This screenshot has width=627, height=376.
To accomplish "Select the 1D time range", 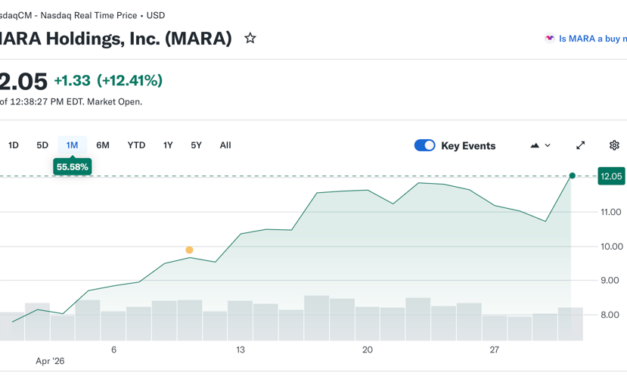I will click(x=13, y=145).
